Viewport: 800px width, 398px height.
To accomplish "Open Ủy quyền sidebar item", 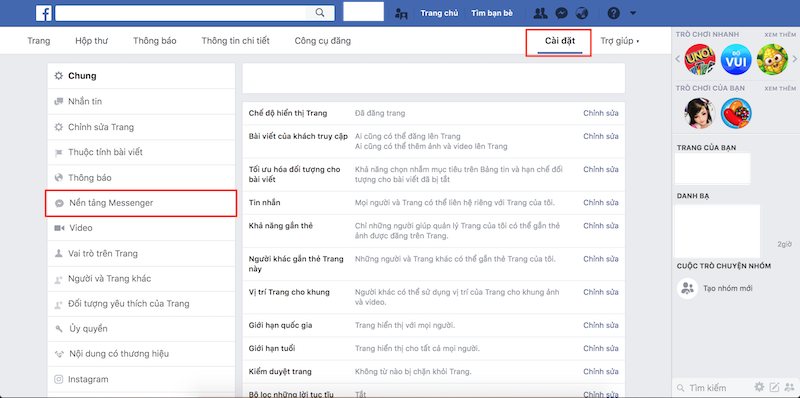I will coord(141,329).
